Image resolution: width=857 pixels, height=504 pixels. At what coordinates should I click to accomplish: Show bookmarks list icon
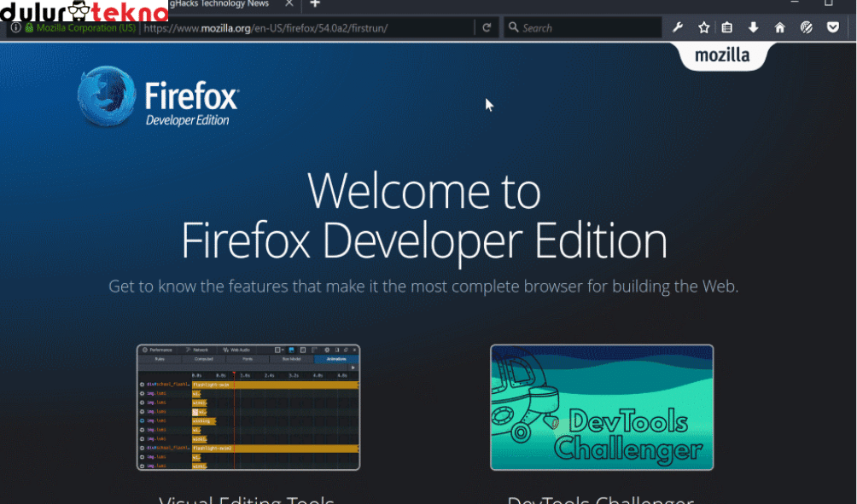727,27
